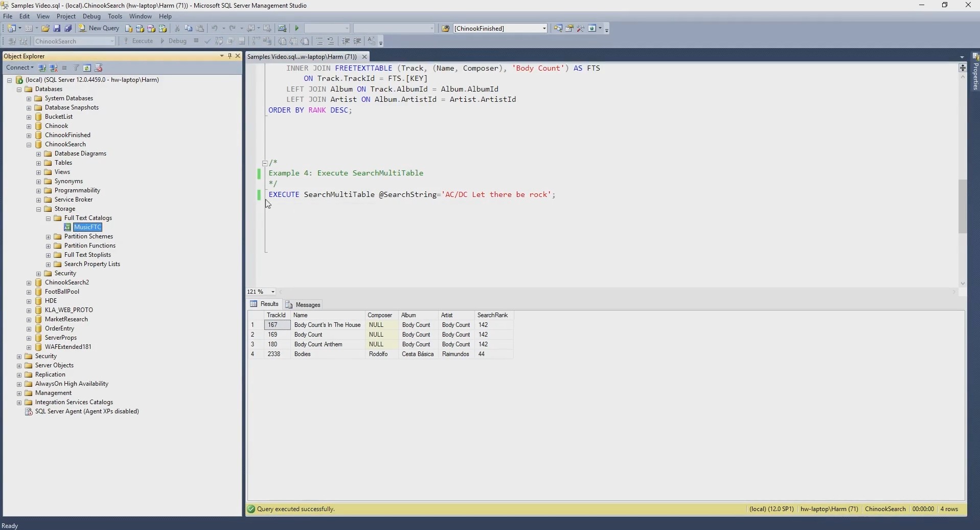Click the Filter funnel icon in Object Explorer
Screen dimensions: 980x530
76,68
